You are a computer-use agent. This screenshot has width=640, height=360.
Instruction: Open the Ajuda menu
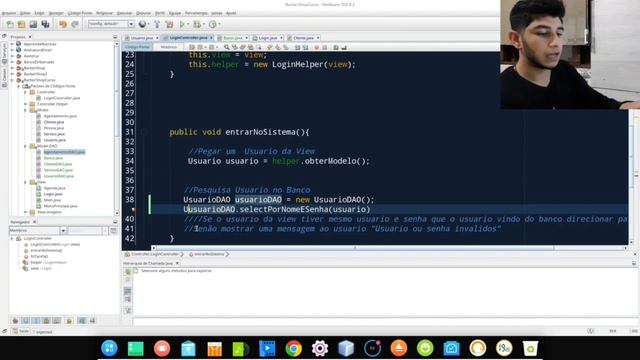[x=231, y=13]
